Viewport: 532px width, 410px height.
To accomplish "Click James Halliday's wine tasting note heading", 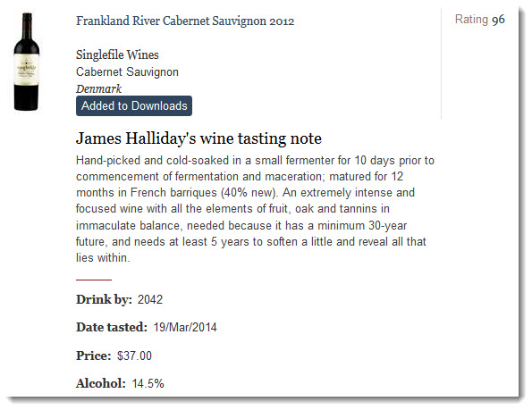I will [x=198, y=138].
